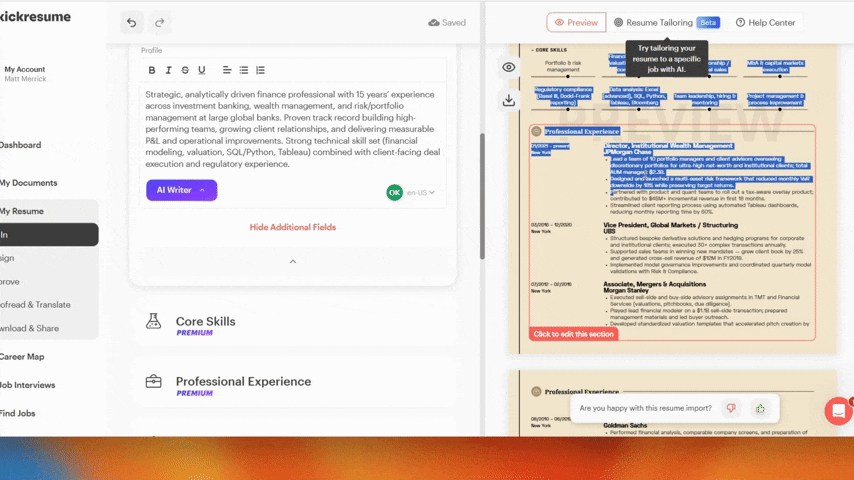Select My Resume in sidebar
This screenshot has width=854, height=480.
click(x=22, y=211)
